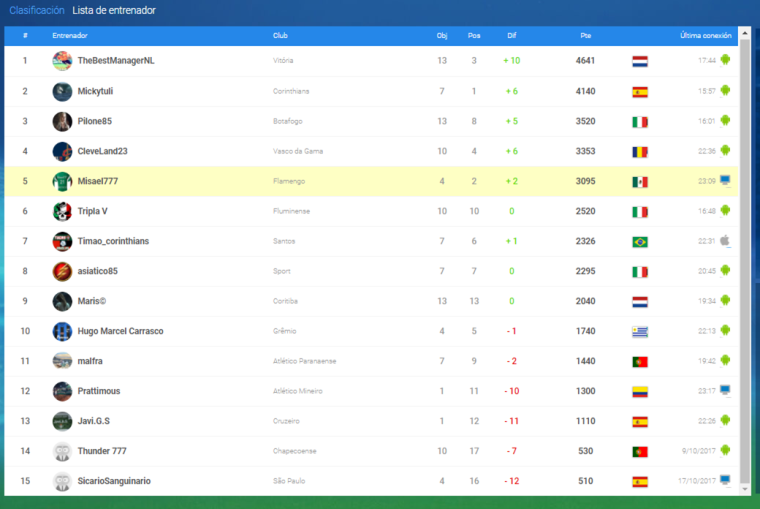
Task: Open TheBestManagerNL manager name
Action: (x=116, y=61)
